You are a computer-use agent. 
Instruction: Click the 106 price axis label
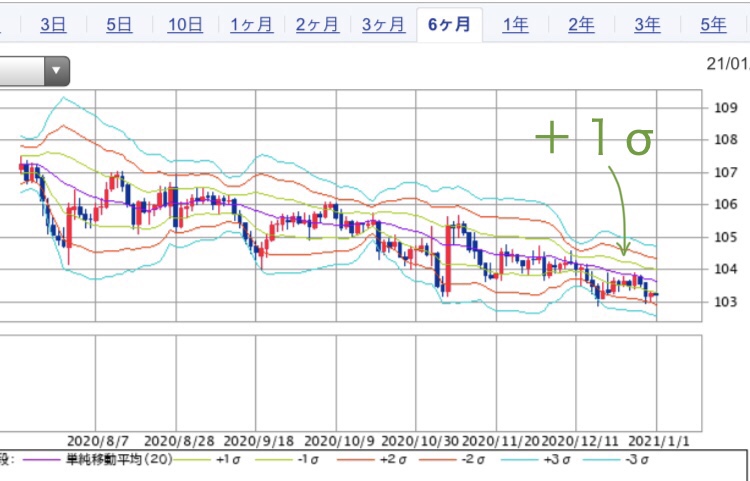(726, 205)
